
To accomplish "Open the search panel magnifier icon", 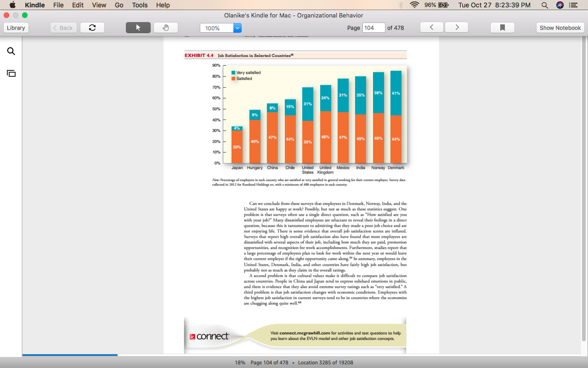I will (11, 51).
